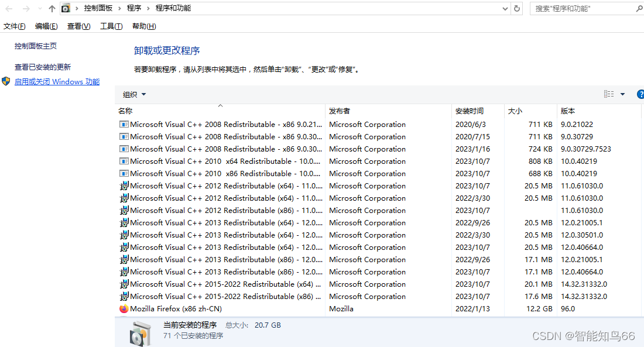This screenshot has height=347, width=644.
Task: Open the recent locations dropdown arrow
Action: click(x=40, y=9)
